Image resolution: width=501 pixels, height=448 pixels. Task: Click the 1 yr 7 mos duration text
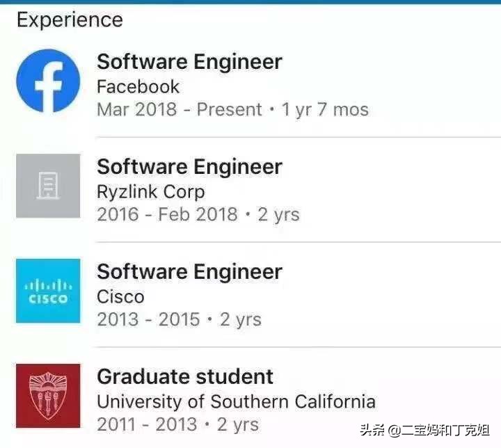point(325,110)
